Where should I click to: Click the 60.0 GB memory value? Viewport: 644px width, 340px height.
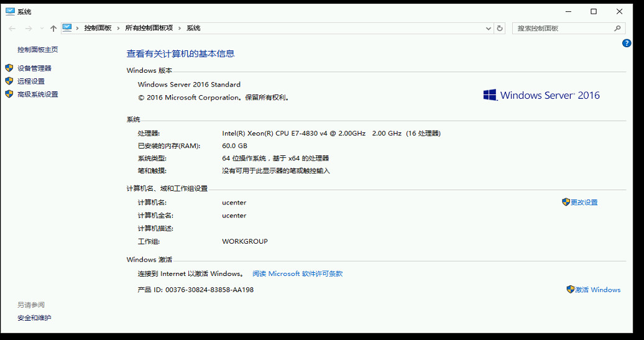(234, 146)
